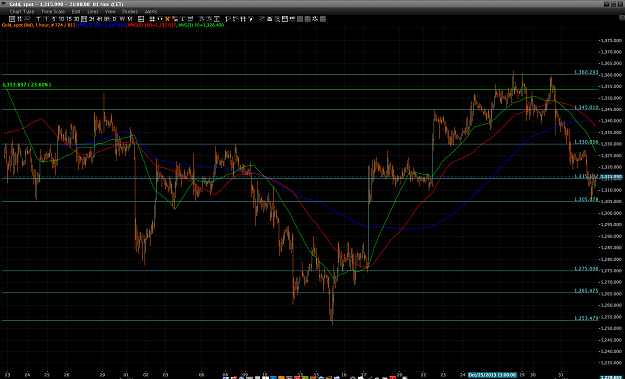This screenshot has height=379, width=625.
Task: Click the 1,253.479 price line label
Action: coord(586,318)
